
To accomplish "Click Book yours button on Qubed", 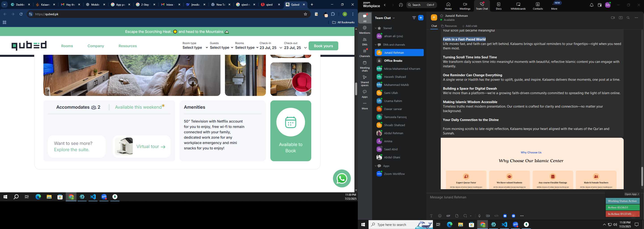I will pos(323,46).
